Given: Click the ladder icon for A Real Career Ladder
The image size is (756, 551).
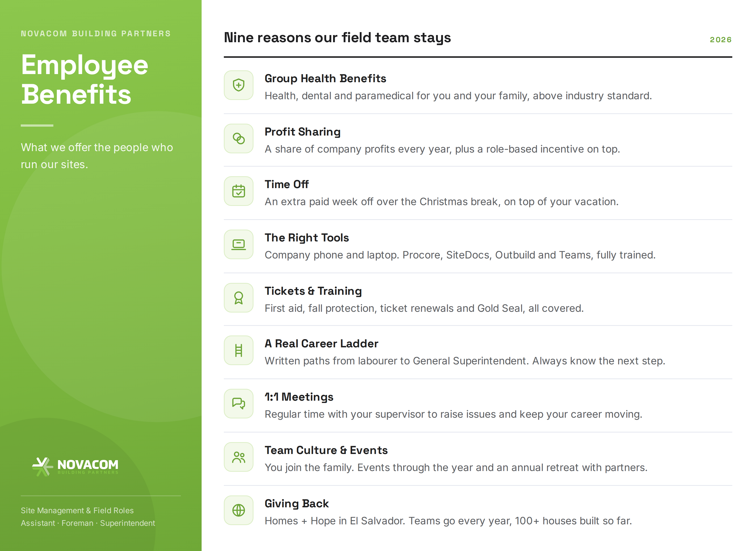Looking at the screenshot, I should pyautogui.click(x=239, y=351).
